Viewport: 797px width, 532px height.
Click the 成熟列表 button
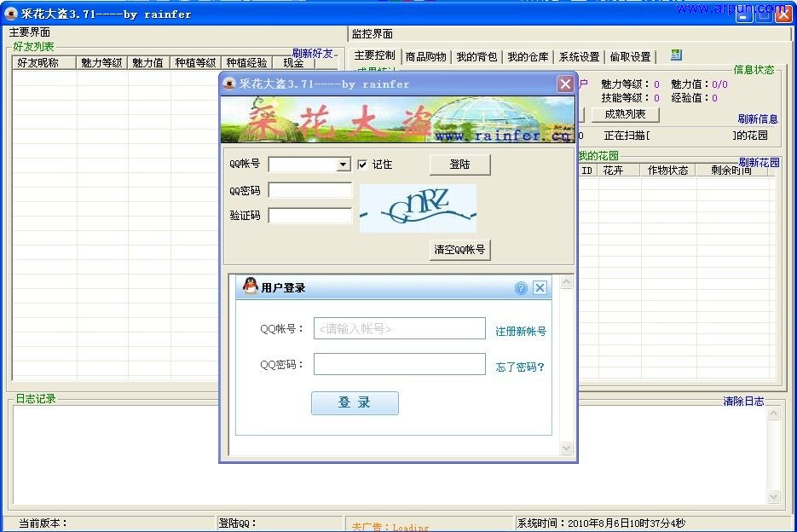pos(625,114)
